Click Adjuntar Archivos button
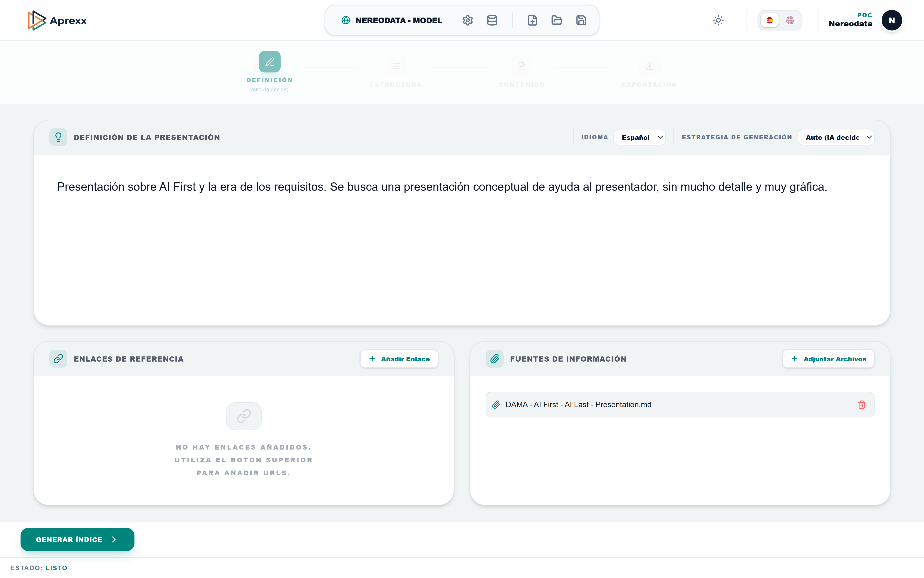The width and height of the screenshot is (924, 578). tap(828, 359)
